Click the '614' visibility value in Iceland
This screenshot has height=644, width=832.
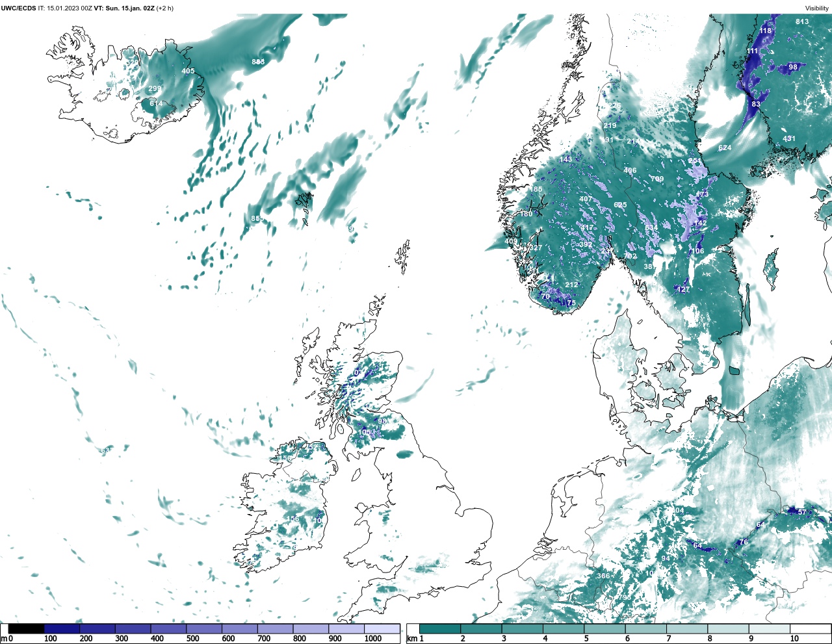(x=156, y=104)
